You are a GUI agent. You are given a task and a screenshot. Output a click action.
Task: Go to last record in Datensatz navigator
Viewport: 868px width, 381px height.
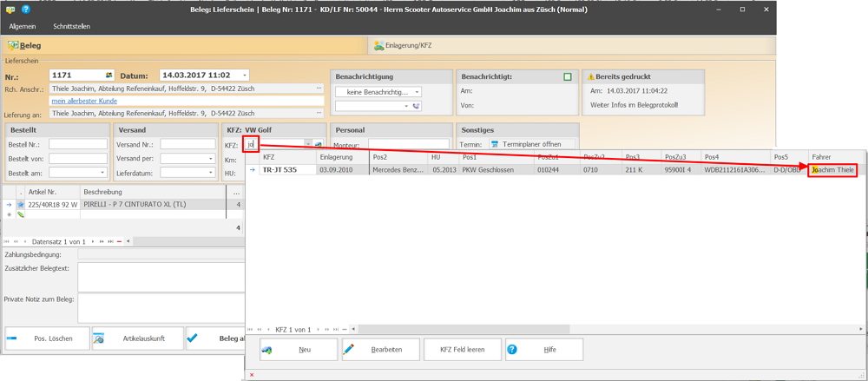coord(110,241)
